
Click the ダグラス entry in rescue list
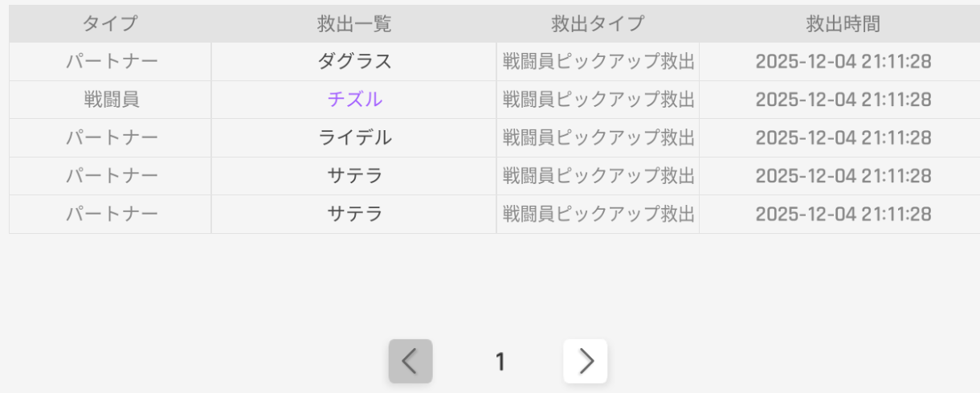(x=354, y=61)
